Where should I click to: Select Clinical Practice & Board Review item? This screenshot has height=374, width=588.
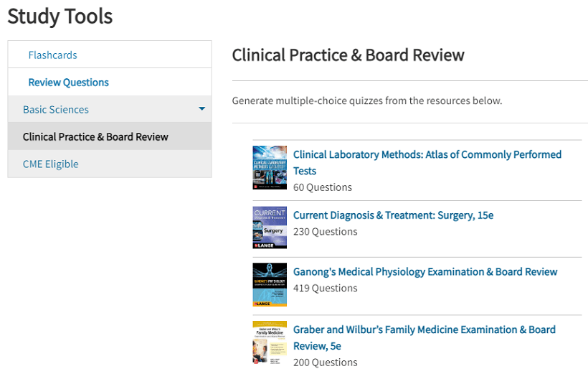tap(110, 136)
